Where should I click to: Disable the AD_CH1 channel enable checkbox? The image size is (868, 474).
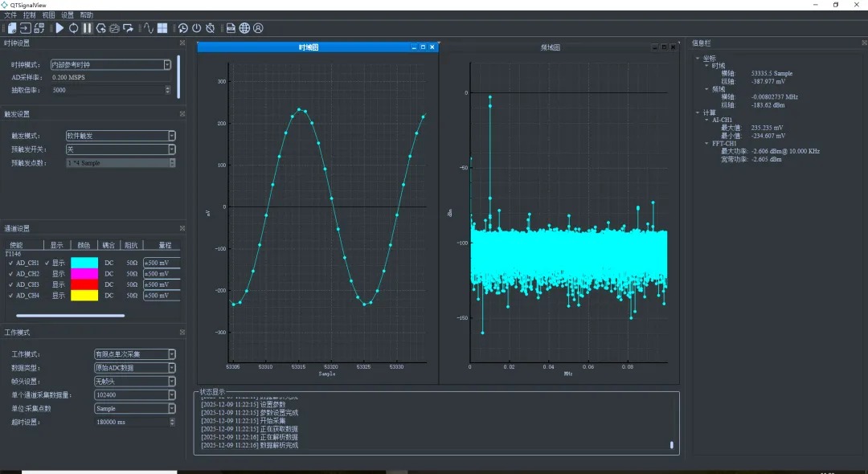pos(10,263)
